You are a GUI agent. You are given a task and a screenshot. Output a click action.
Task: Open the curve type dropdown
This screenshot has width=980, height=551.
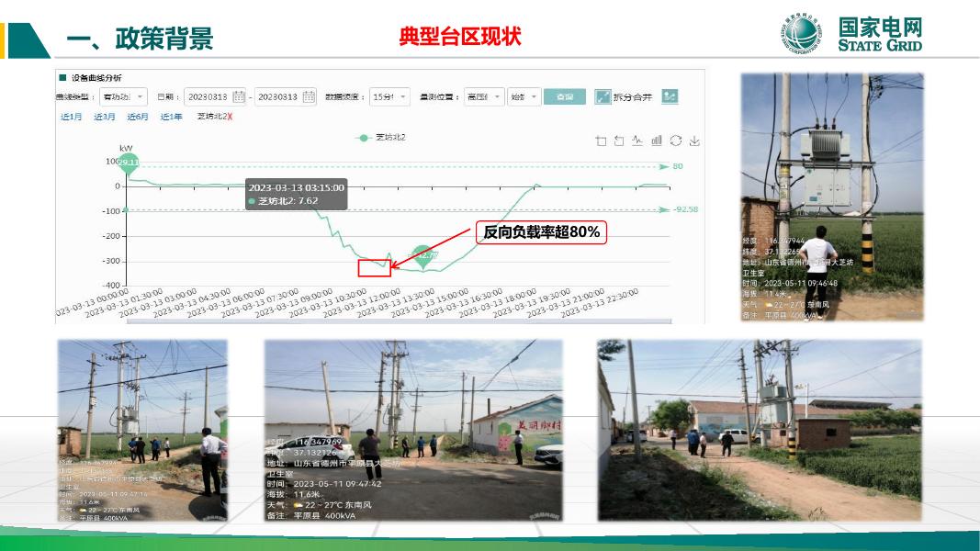click(123, 96)
